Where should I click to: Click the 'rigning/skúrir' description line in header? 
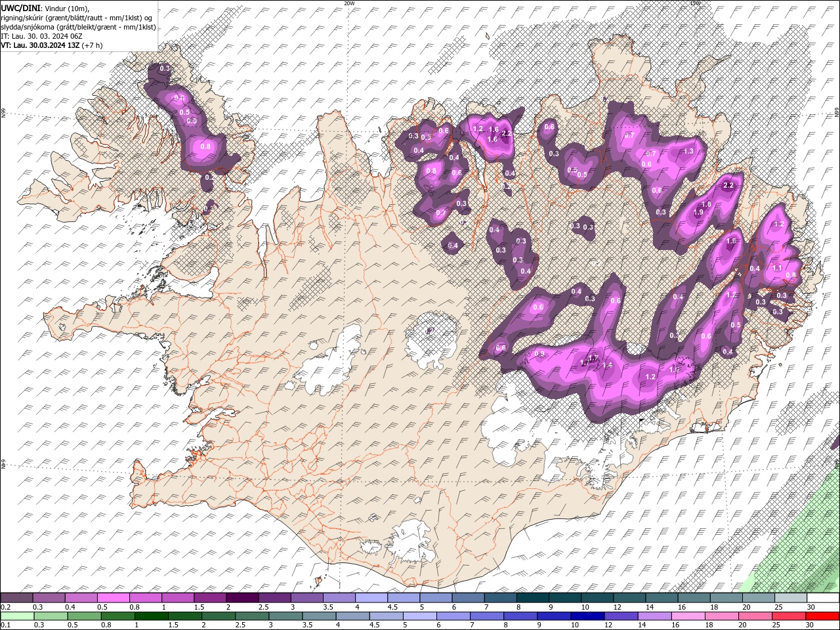click(77, 18)
